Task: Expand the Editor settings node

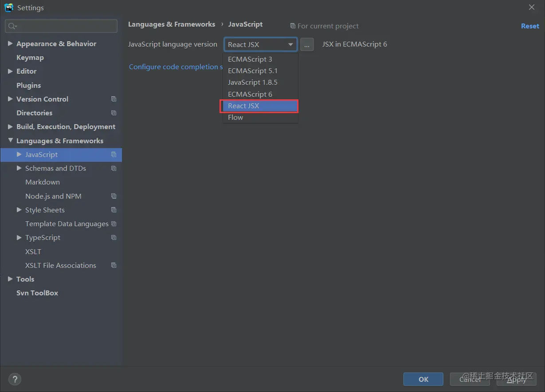Action: [10, 71]
